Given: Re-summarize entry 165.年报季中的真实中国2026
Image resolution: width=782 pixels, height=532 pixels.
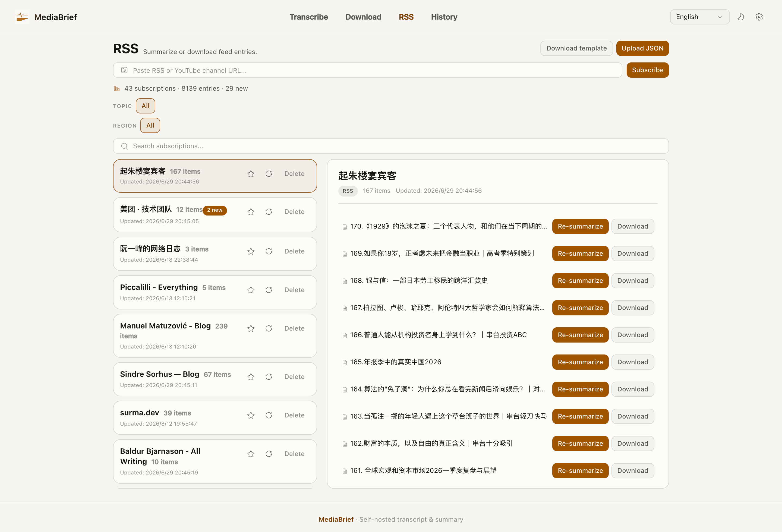Looking at the screenshot, I should pos(580,362).
